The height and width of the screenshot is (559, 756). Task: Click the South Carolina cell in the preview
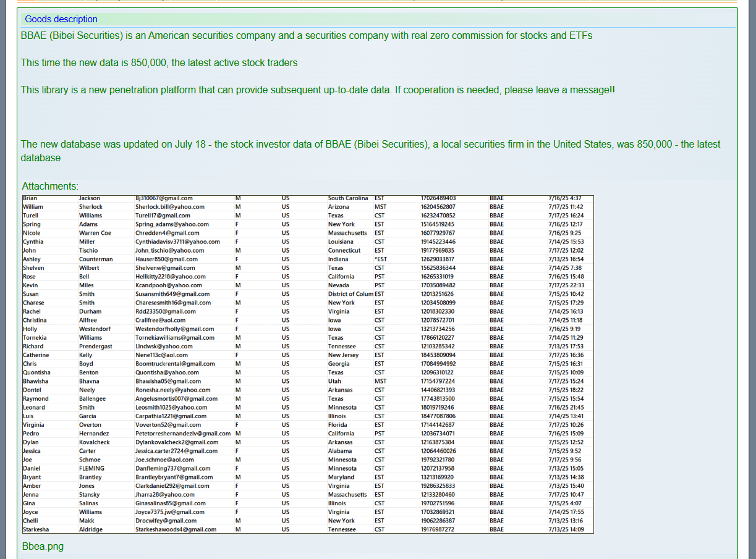[x=347, y=198]
